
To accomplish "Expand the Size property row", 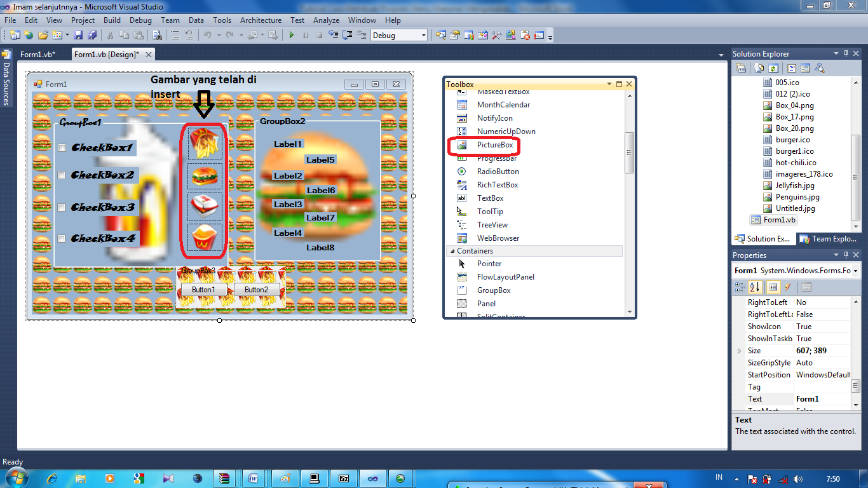I will (x=739, y=351).
